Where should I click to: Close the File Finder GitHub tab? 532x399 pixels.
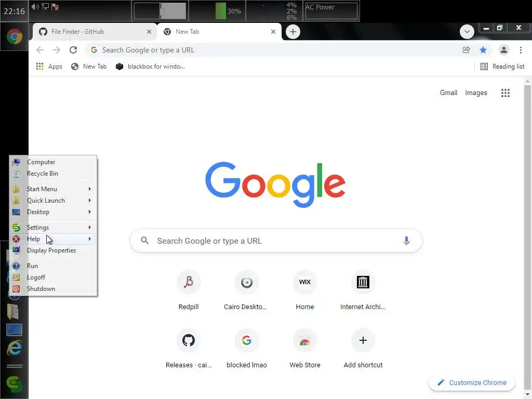click(x=149, y=32)
